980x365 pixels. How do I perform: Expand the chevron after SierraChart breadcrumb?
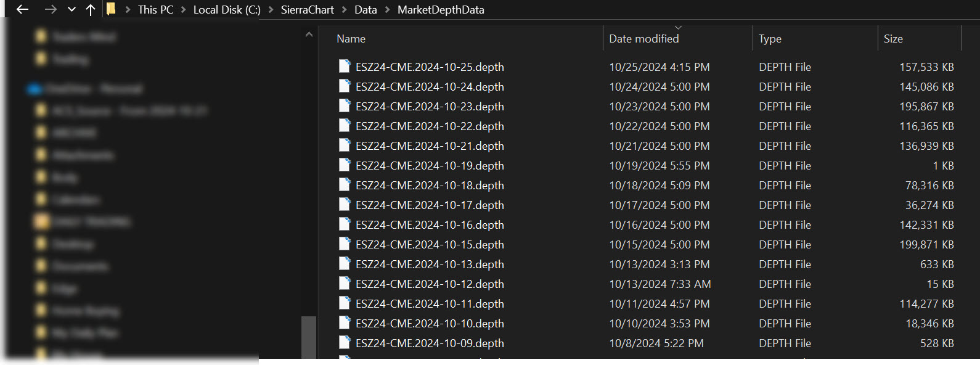(x=344, y=10)
